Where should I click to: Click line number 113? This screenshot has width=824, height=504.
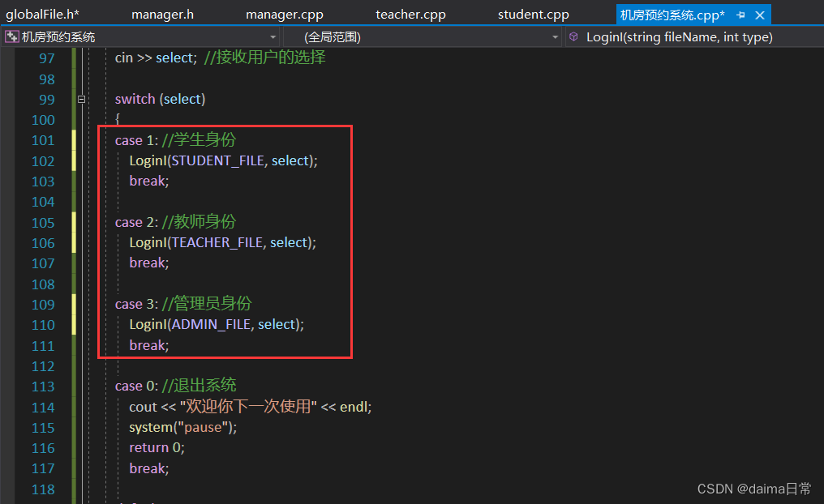tap(43, 387)
